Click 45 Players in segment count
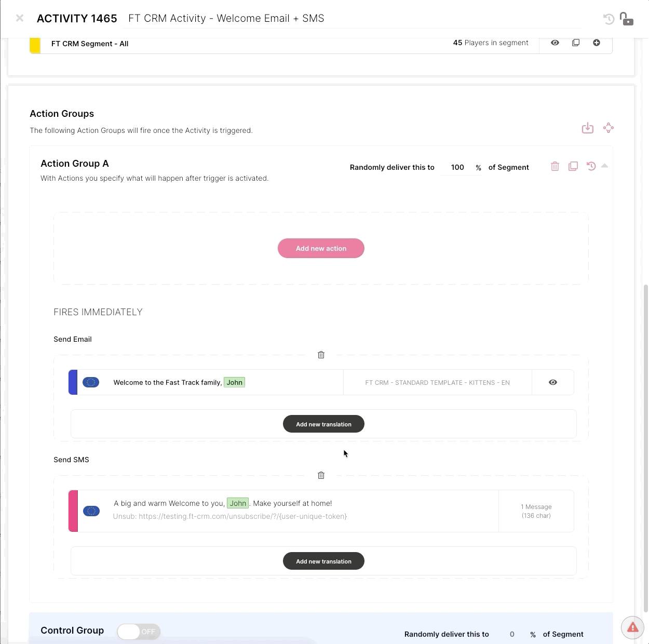 [491, 43]
